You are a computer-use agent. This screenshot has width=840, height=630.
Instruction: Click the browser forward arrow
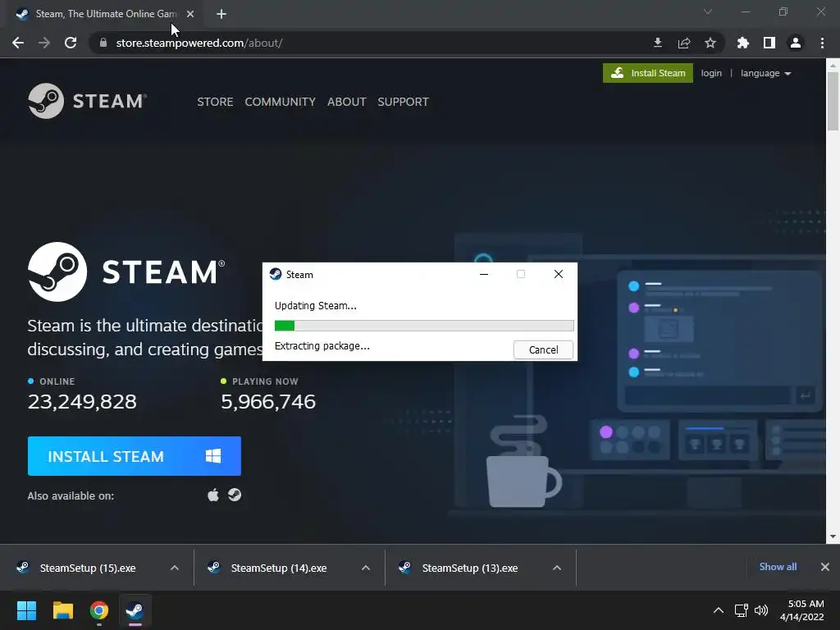tap(44, 43)
